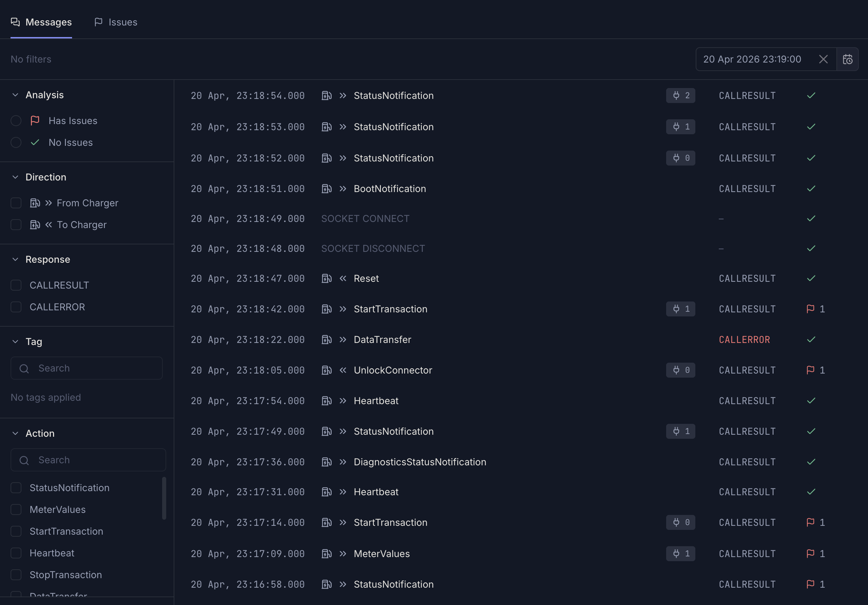
Task: Click the Action search input field
Action: click(88, 460)
